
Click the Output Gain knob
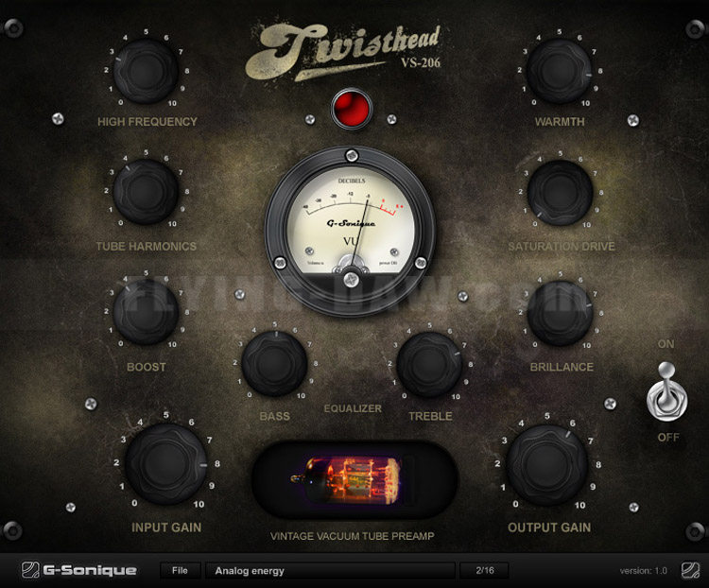546,465
